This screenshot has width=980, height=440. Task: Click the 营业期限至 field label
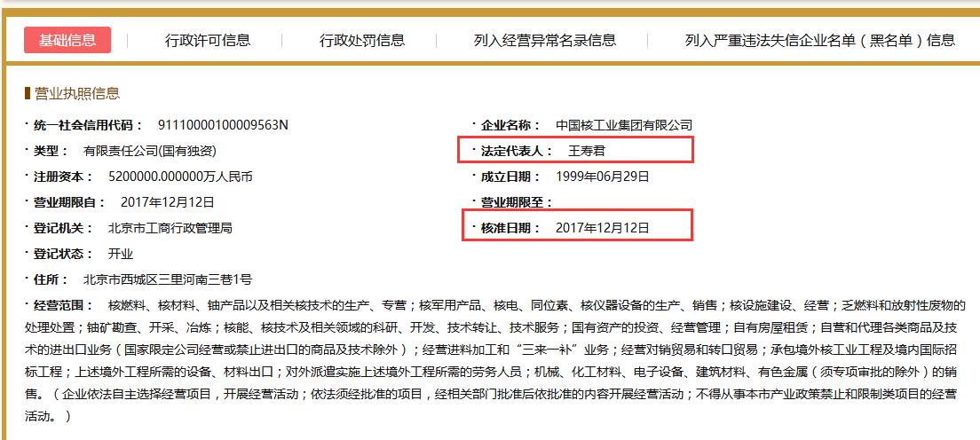click(516, 202)
